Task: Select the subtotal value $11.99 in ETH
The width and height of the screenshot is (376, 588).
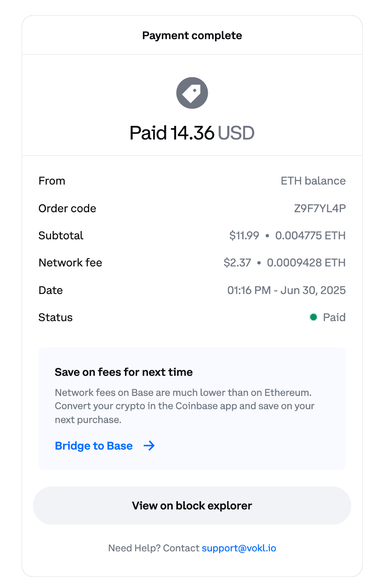Action: click(310, 236)
